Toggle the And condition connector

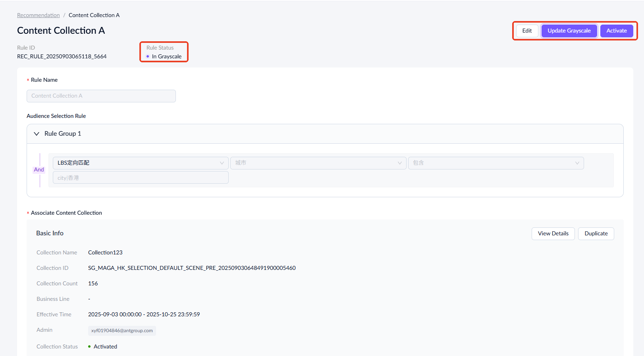click(39, 169)
